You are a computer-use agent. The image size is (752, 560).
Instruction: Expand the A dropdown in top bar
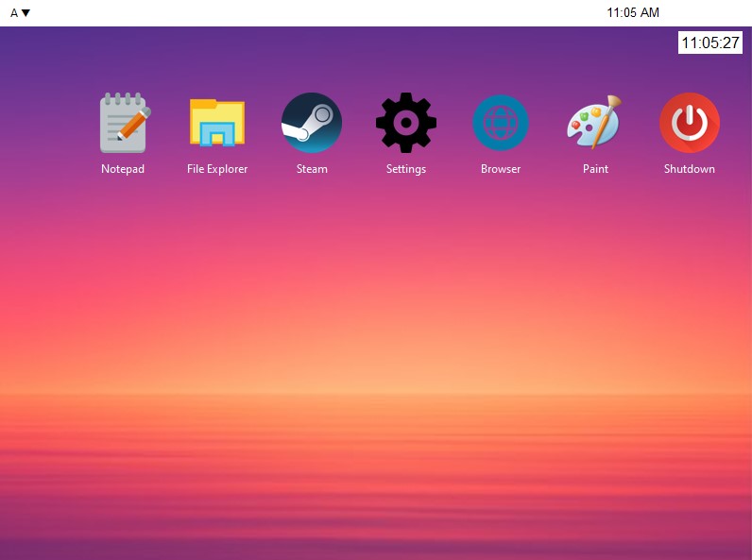[x=20, y=13]
